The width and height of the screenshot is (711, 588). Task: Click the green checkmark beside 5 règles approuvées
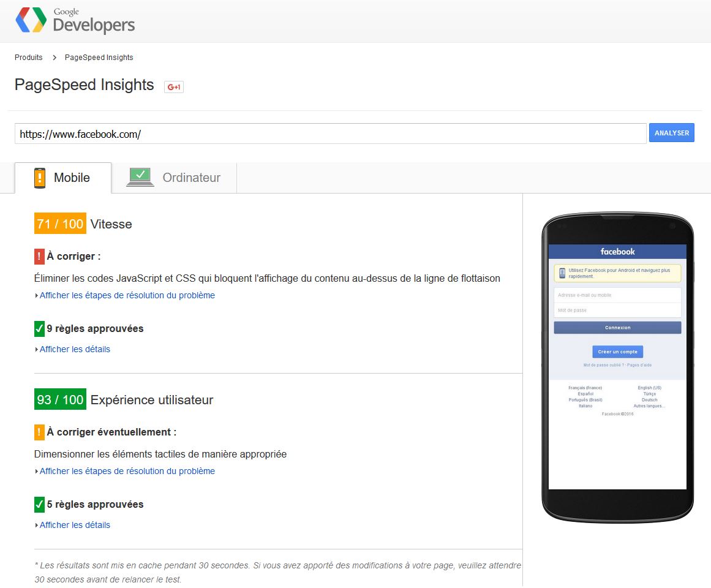[39, 505]
